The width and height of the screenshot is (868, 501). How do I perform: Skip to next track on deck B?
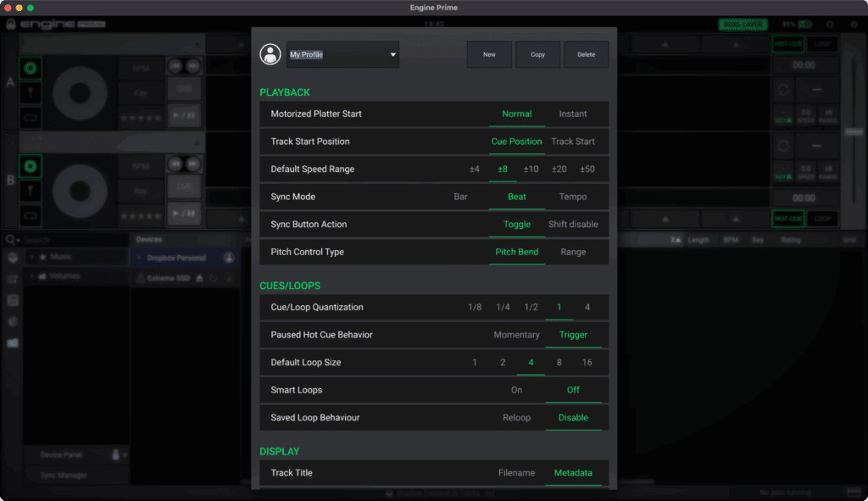coord(192,164)
